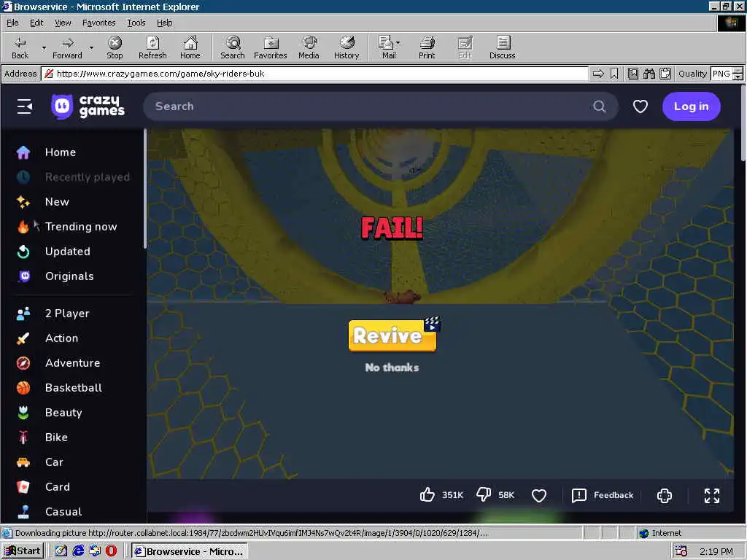The width and height of the screenshot is (747, 560).
Task: Open the Media toolbar button
Action: point(309,47)
